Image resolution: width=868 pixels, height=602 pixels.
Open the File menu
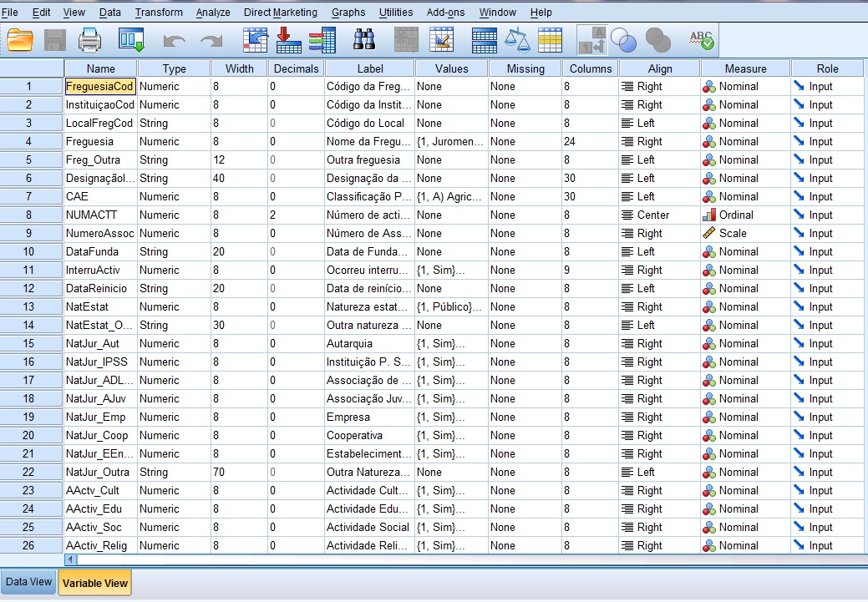pyautogui.click(x=10, y=13)
